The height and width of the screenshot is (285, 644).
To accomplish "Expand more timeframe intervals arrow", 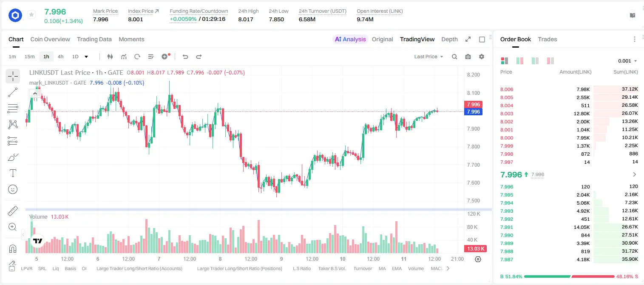I will click(x=86, y=57).
